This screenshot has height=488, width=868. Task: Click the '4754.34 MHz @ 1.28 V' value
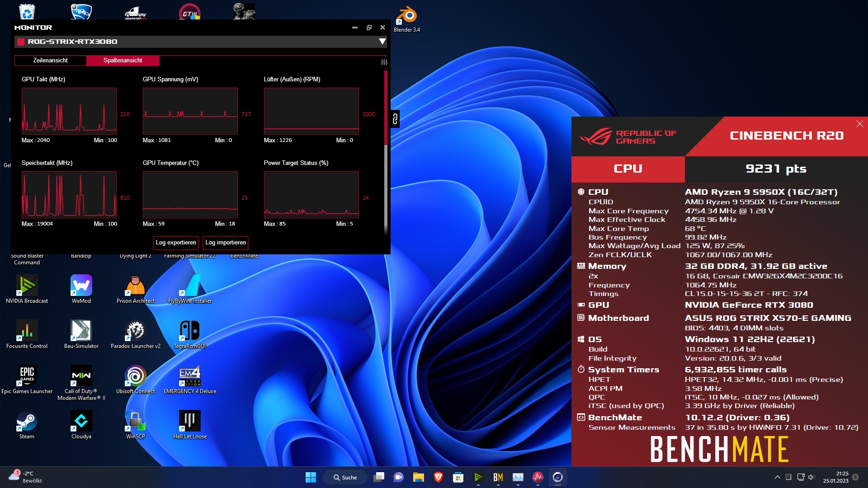(x=729, y=211)
